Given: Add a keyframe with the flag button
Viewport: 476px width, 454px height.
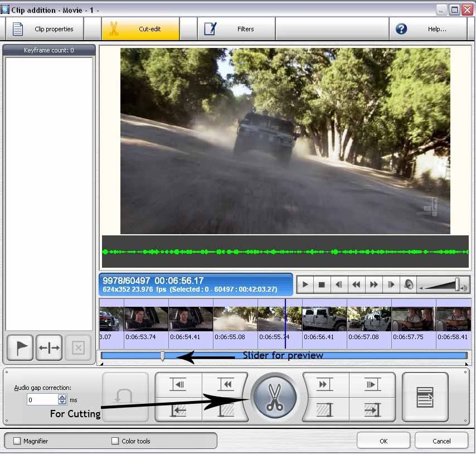Looking at the screenshot, I should (20, 347).
